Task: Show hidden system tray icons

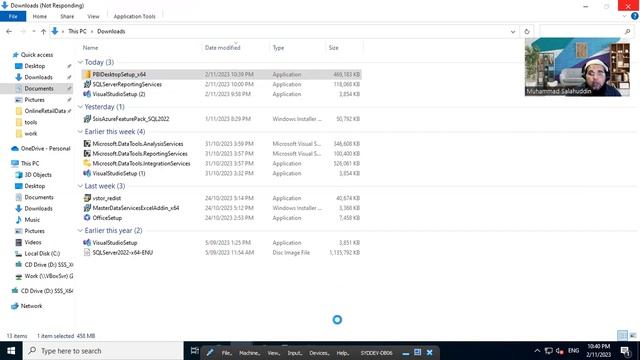Action: point(537,351)
